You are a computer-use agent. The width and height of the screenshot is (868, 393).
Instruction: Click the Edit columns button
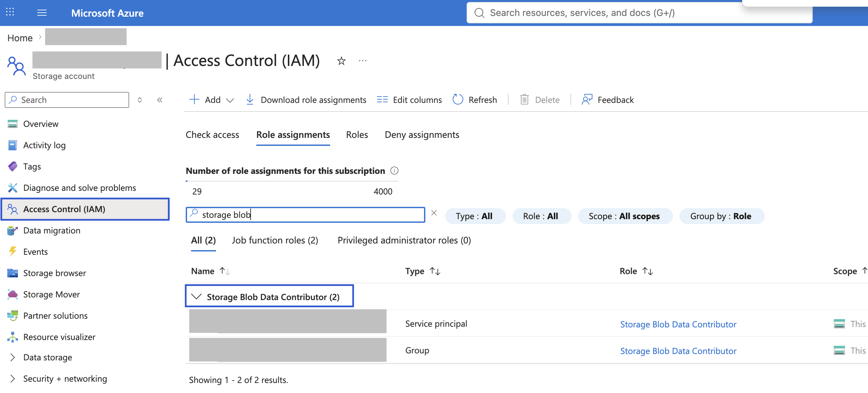click(x=409, y=100)
